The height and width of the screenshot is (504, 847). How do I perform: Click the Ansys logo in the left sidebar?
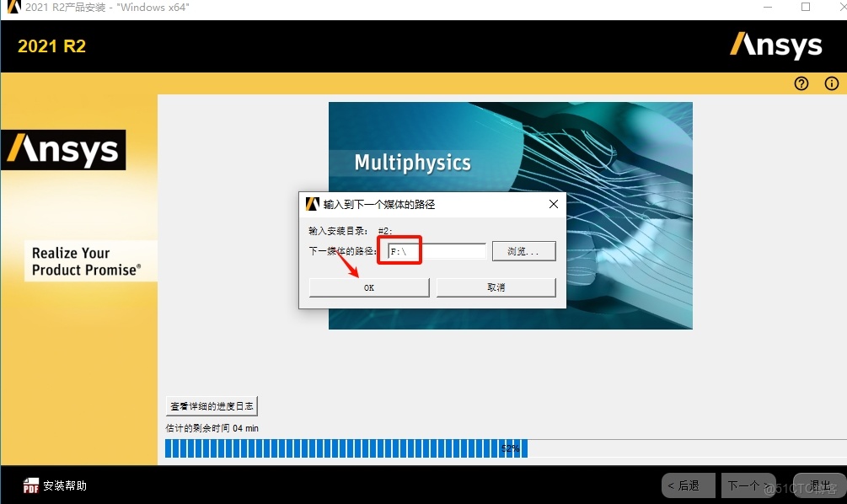pyautogui.click(x=63, y=149)
